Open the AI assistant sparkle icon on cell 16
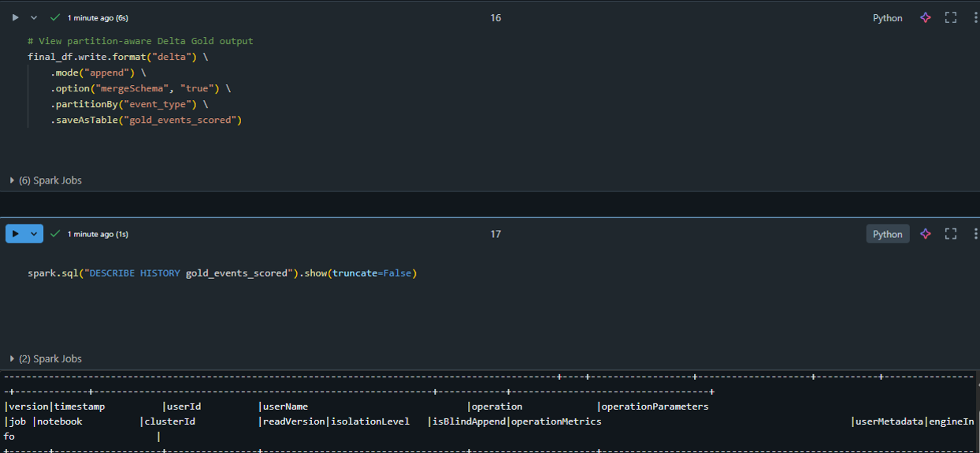980x453 pixels. click(x=926, y=17)
